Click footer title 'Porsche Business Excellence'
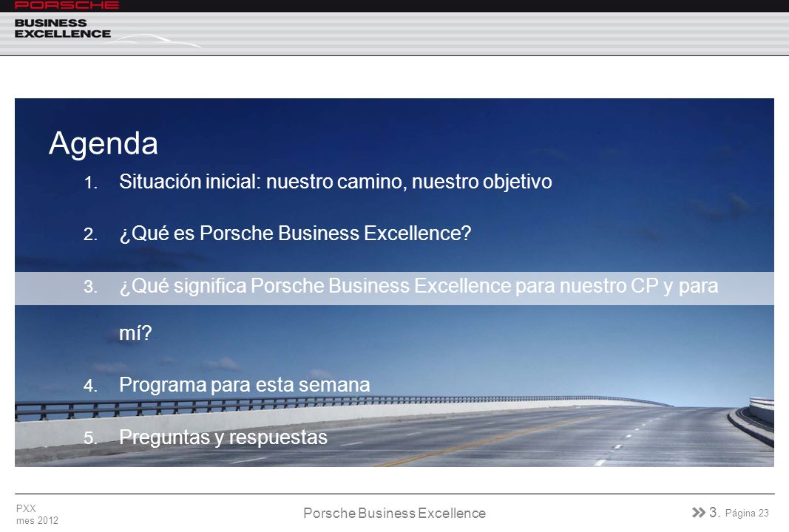The image size is (789, 532). (395, 514)
